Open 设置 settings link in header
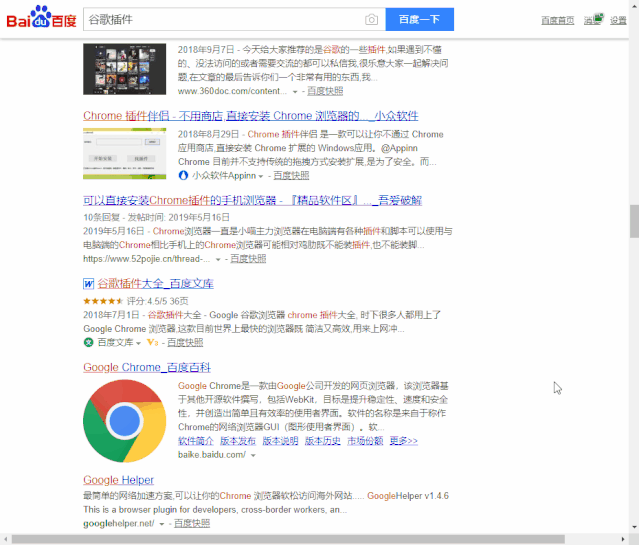Viewport: 639px width, 545px height. tap(618, 20)
